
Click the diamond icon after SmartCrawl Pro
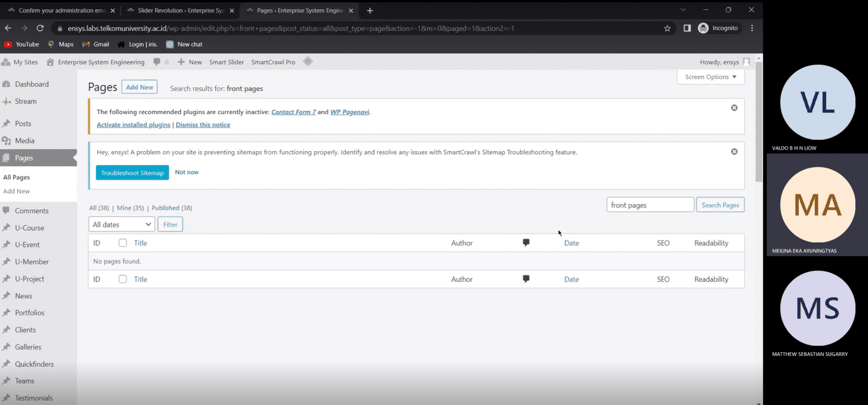pos(308,61)
